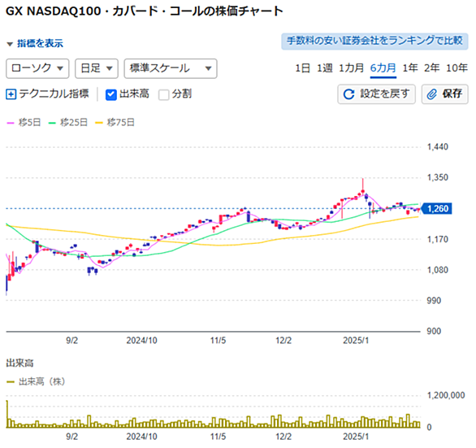476x448 pixels.
Task: Click the 出来高（株） legend marker
Action: point(11,382)
